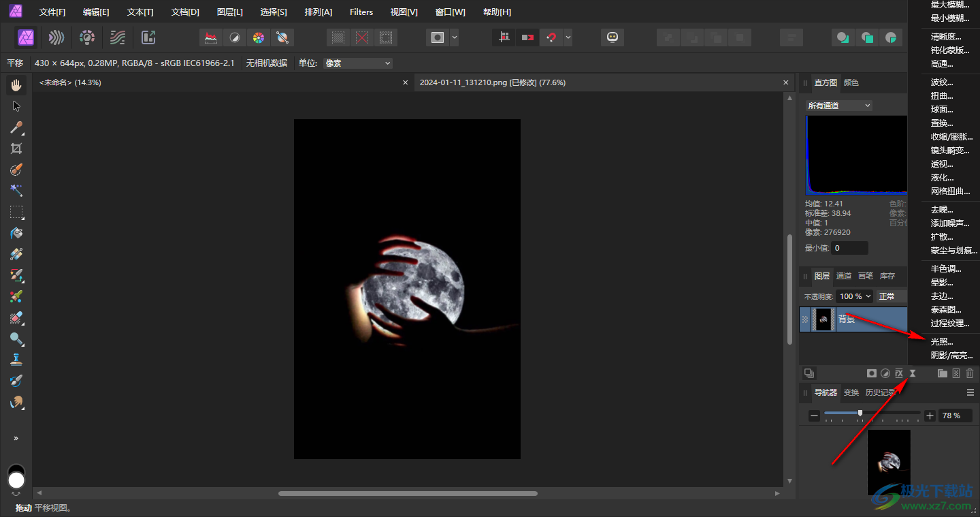Toggle the assistant robot icon in toolbar
Screen dimensions: 980x517
[612, 37]
